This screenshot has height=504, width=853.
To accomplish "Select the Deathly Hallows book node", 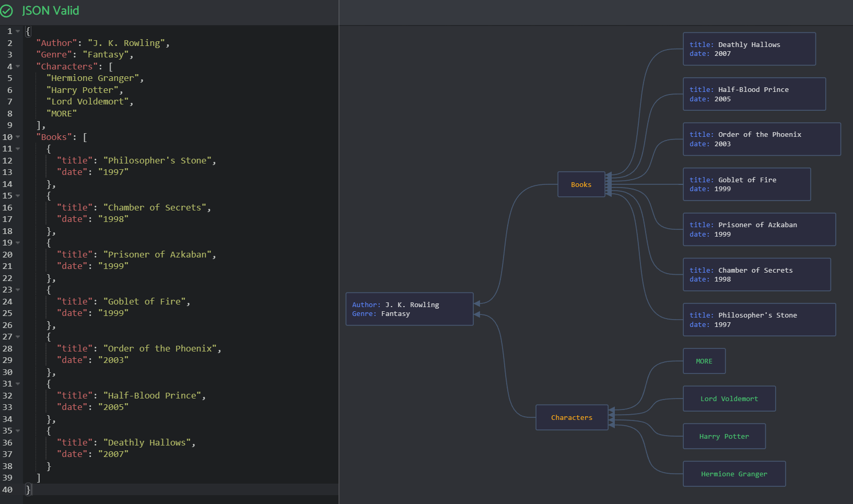I will pos(749,49).
